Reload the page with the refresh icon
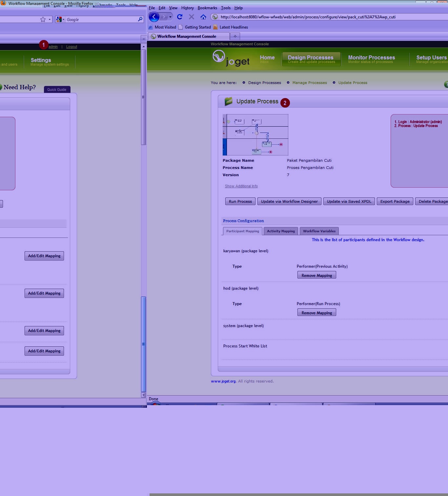This screenshot has height=496, width=448. coord(180,17)
